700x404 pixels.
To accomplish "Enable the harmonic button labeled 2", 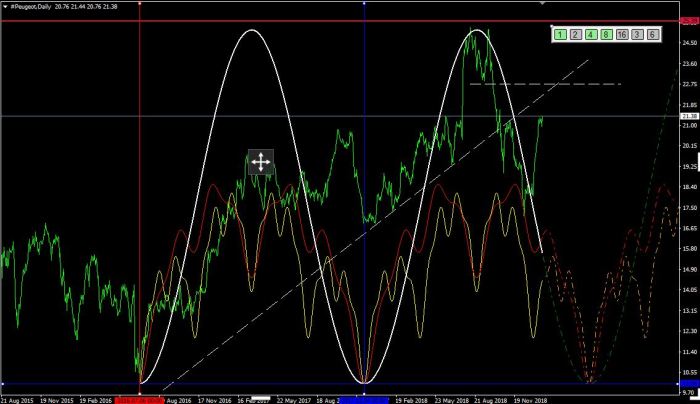I will [577, 34].
